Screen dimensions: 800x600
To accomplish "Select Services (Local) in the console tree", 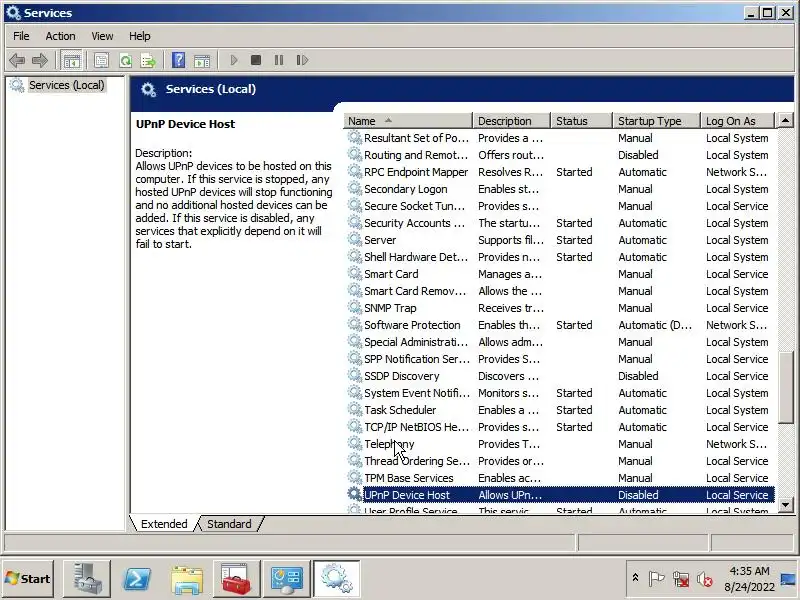I will 66,85.
